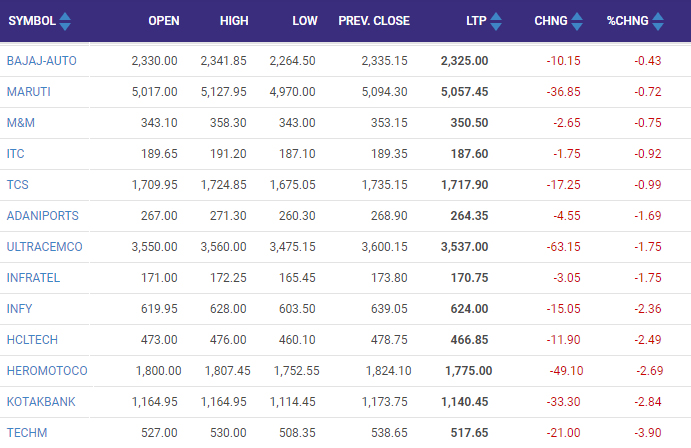
Task: Select the M&M symbol link
Action: 21,123
